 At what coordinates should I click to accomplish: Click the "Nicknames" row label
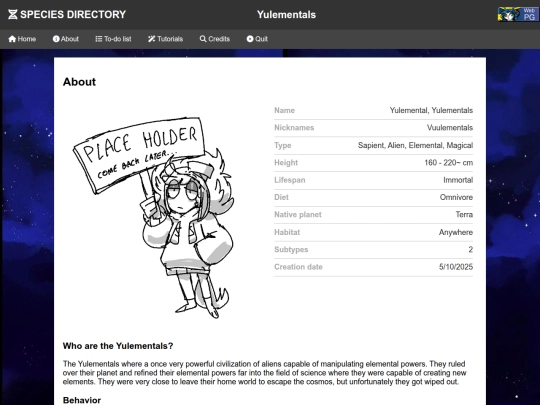point(294,128)
